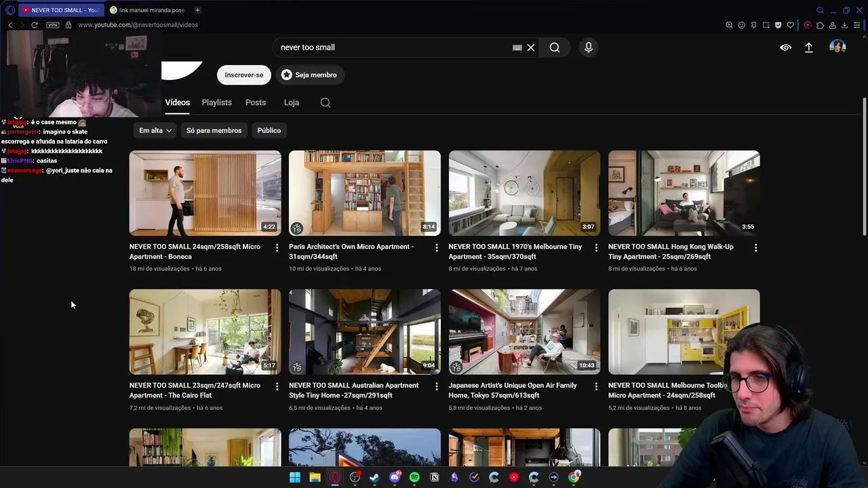The height and width of the screenshot is (488, 868).
Task: Reload the page with the refresh icon
Action: coord(35,25)
